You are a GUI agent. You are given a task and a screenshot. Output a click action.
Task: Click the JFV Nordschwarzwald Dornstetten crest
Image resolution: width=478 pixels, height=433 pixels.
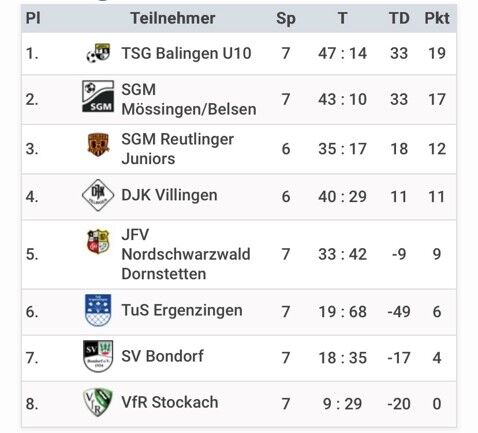click(x=98, y=242)
